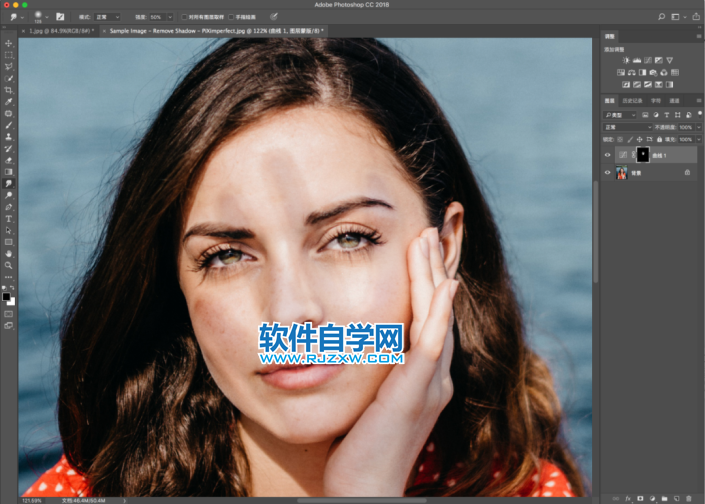Viewport: 705px width, 504px height.
Task: Select the layer mask thumbnail of Curves 1
Action: pos(643,155)
